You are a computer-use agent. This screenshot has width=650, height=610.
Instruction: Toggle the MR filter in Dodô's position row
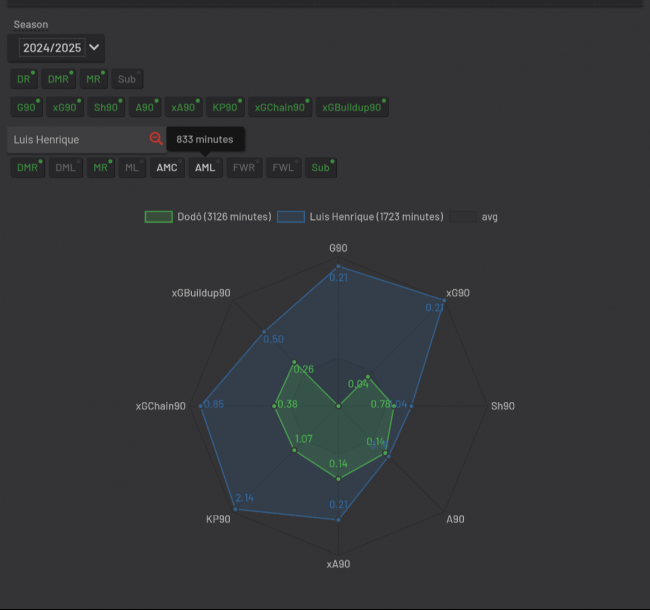pos(94,79)
